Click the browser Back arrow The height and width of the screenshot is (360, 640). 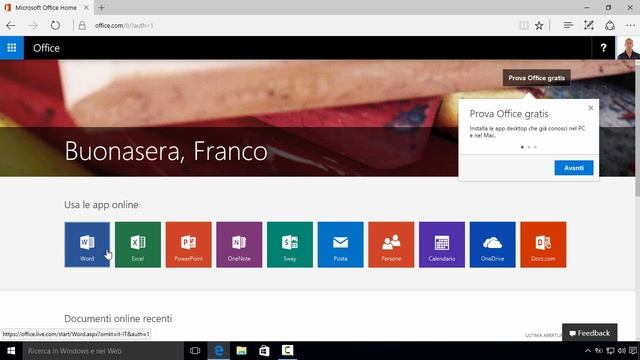[x=11, y=25]
